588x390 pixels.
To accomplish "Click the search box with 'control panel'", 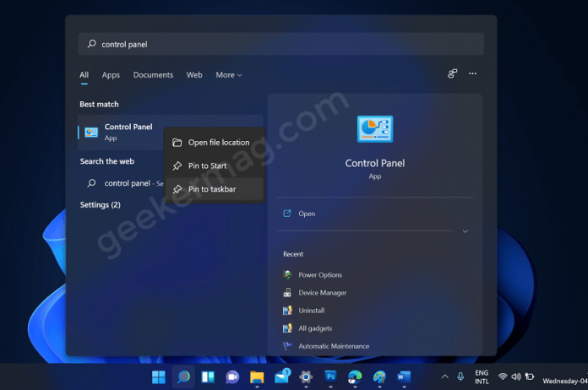I will 280,44.
